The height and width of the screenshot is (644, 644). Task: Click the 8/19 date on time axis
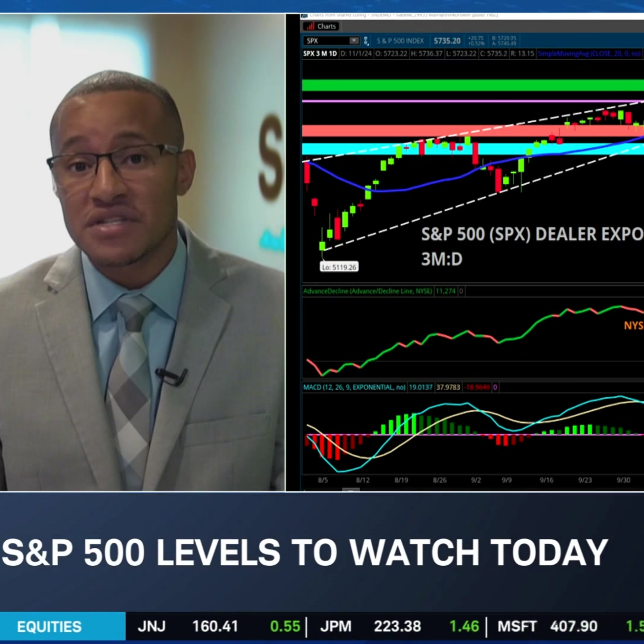[x=401, y=480]
